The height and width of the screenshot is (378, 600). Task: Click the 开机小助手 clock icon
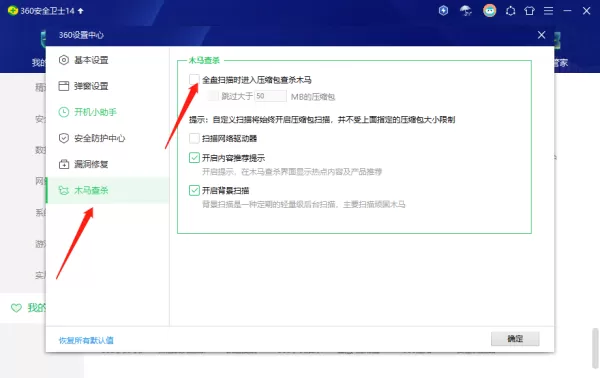[x=64, y=112]
